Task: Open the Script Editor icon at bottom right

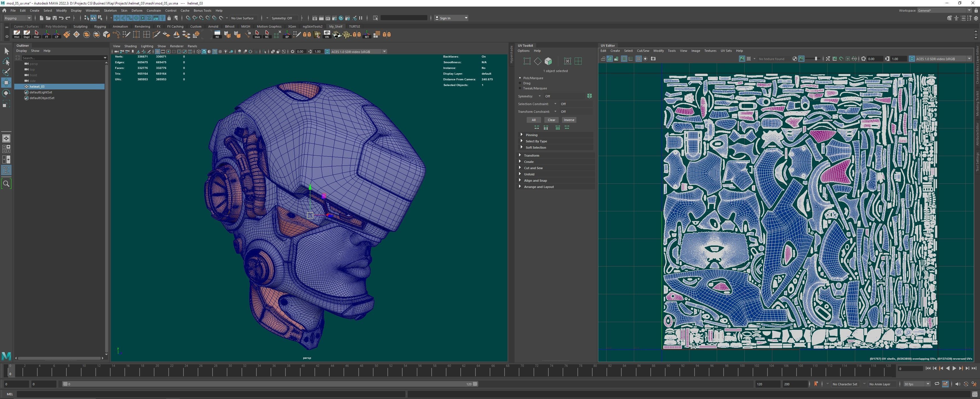Action: pyautogui.click(x=974, y=394)
